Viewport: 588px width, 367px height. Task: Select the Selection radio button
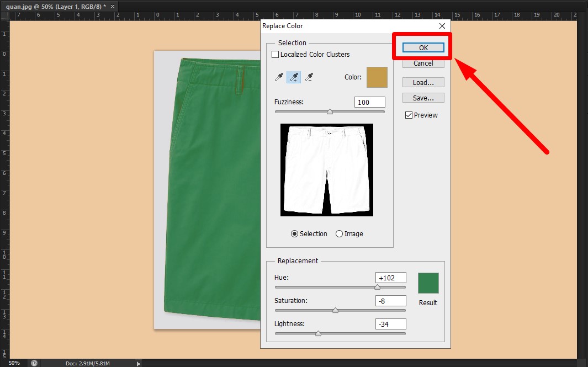pos(294,233)
